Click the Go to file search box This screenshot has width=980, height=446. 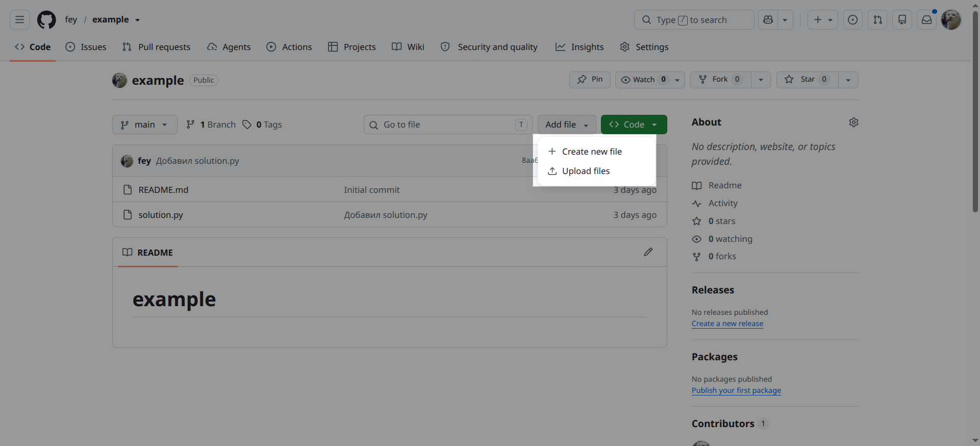(x=448, y=125)
